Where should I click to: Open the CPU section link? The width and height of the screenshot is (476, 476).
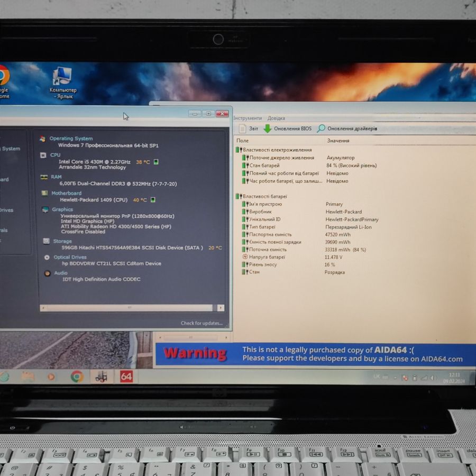click(55, 155)
